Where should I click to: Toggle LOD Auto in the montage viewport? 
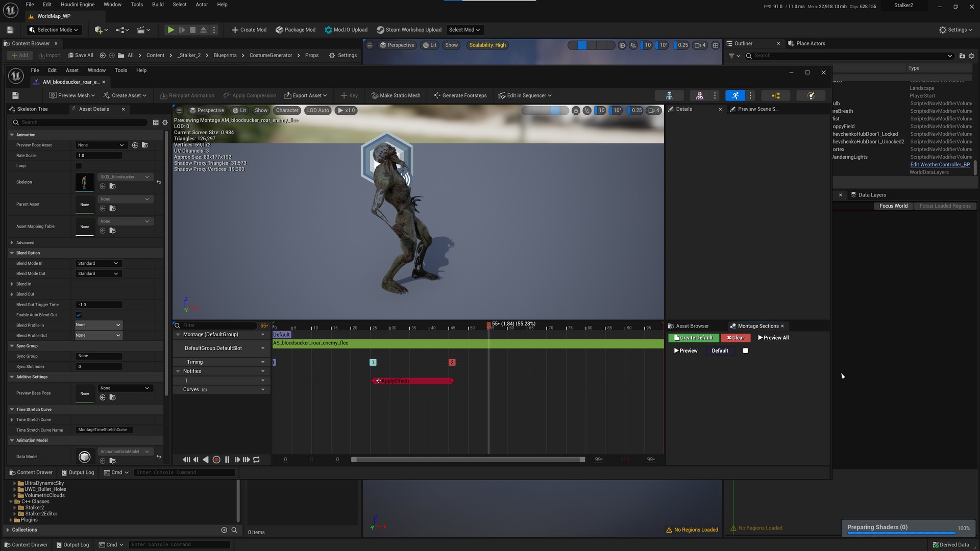click(318, 111)
